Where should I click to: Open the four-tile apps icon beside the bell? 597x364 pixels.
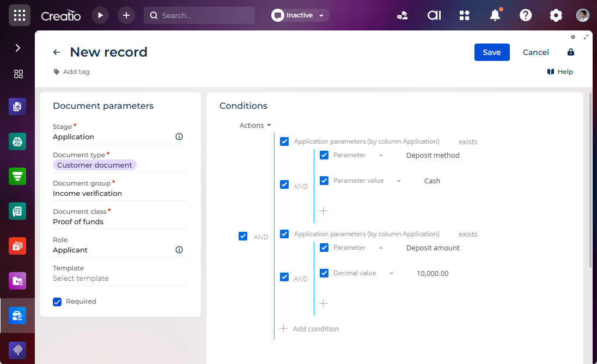click(x=465, y=15)
